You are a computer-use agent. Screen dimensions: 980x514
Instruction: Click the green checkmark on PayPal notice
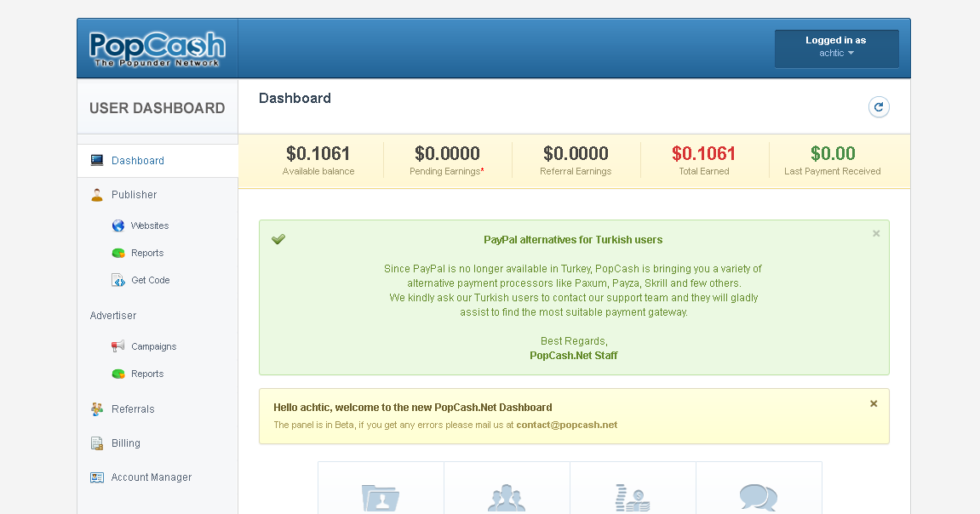tap(278, 239)
